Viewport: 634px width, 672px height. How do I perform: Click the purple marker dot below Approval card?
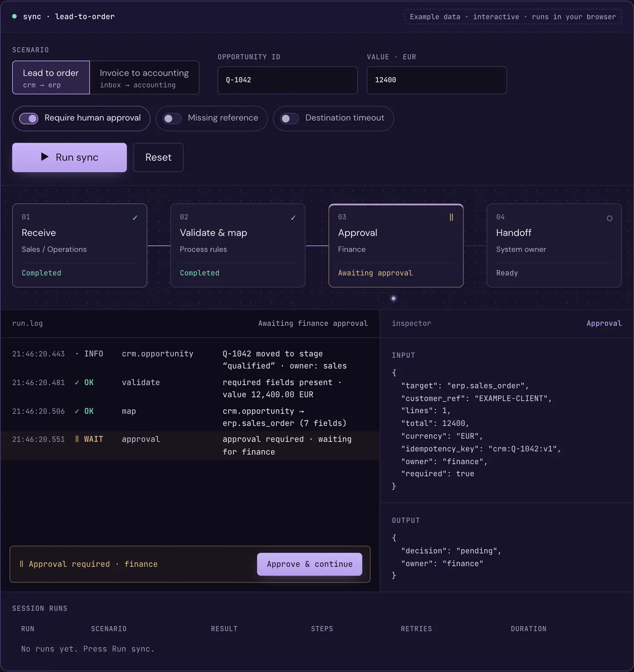(x=394, y=298)
